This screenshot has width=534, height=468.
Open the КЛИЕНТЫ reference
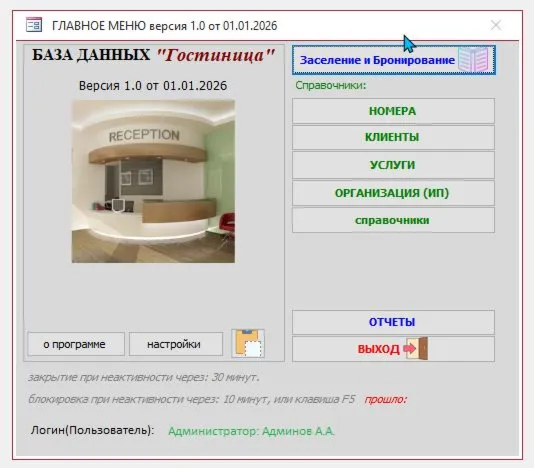[x=393, y=137]
